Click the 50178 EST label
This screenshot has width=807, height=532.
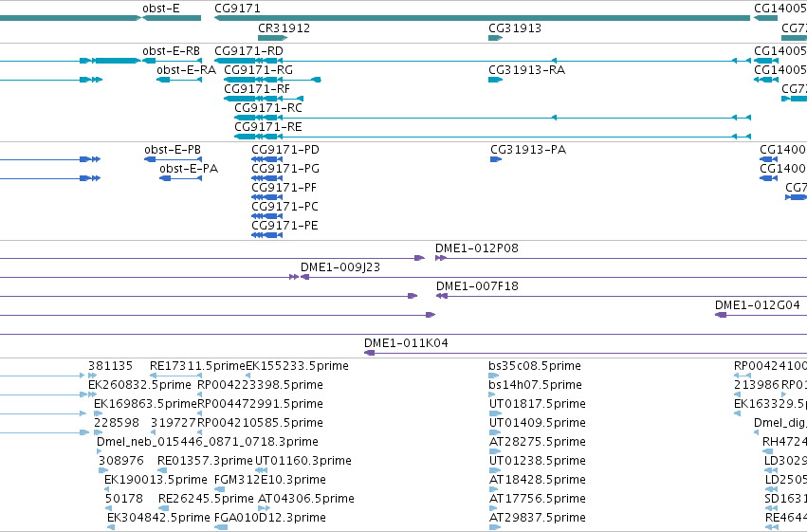pyautogui.click(x=124, y=500)
